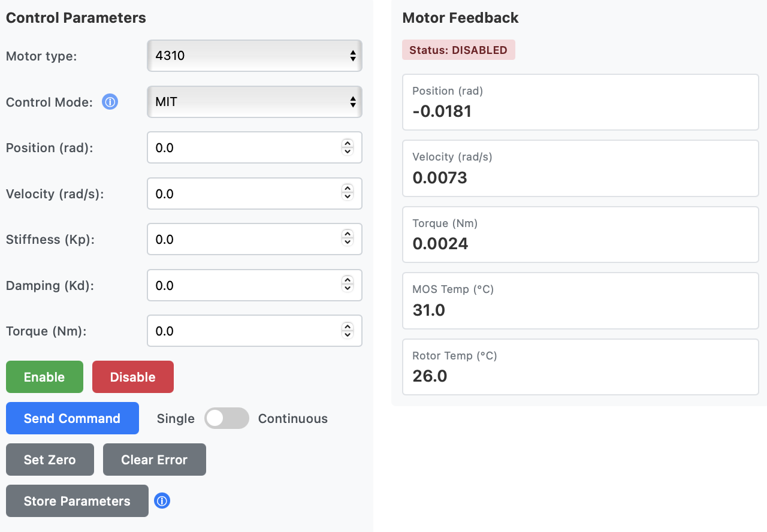Image resolution: width=767 pixels, height=532 pixels.
Task: Click the up stepper on Torque input
Action: point(347,327)
